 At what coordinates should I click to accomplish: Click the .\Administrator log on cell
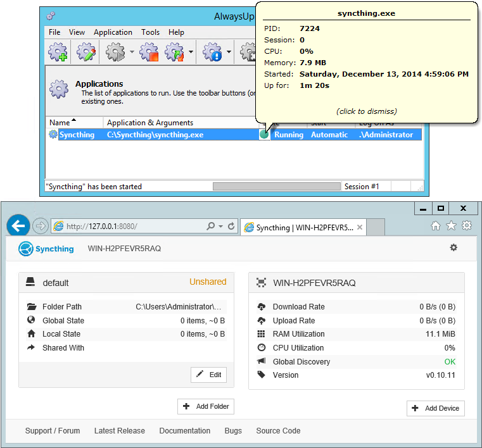pyautogui.click(x=386, y=135)
